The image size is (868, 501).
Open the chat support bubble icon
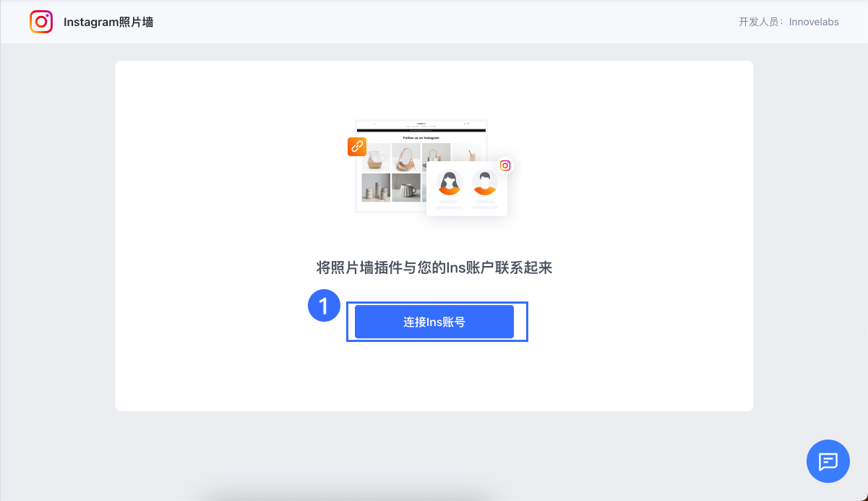point(828,461)
